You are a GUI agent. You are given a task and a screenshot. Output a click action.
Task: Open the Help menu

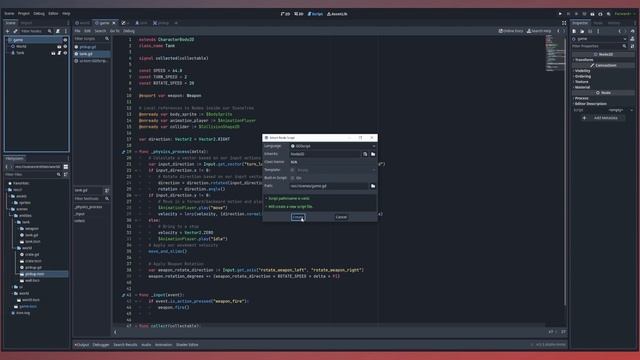(x=66, y=13)
